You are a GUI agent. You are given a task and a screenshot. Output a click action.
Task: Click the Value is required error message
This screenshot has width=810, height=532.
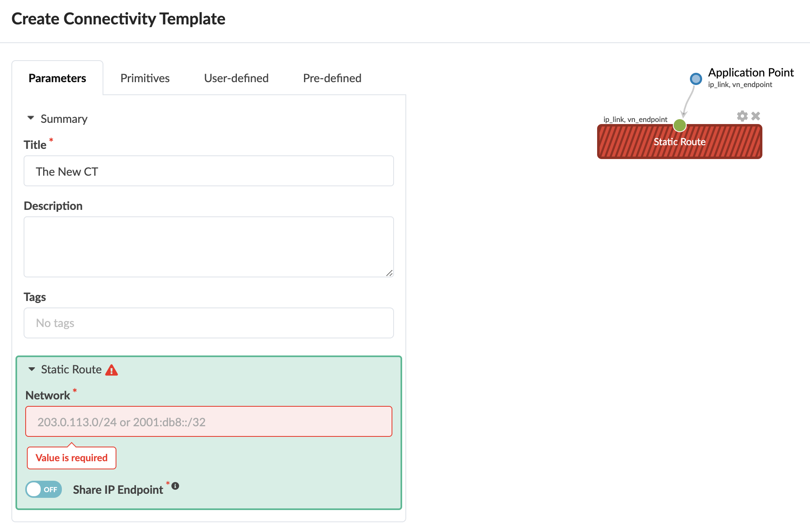72,458
